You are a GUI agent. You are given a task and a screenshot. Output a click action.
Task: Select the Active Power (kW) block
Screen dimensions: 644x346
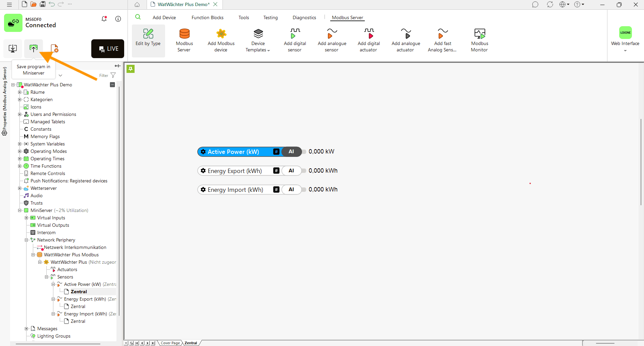click(249, 152)
